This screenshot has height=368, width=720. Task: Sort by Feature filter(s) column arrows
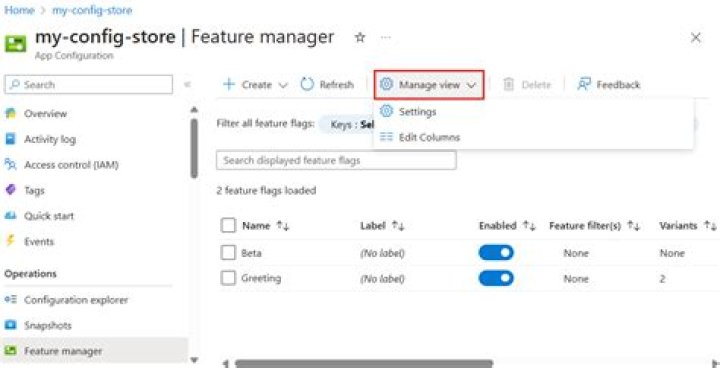(634, 226)
